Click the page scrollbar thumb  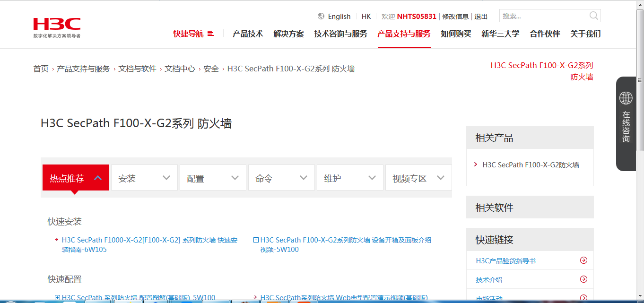click(x=640, y=80)
